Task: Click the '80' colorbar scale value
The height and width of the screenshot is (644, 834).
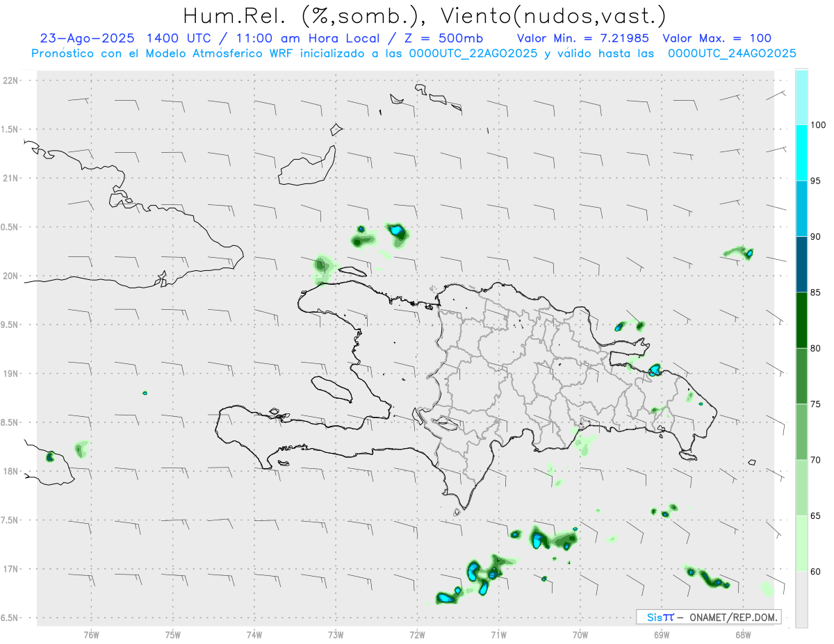Action: pyautogui.click(x=817, y=348)
